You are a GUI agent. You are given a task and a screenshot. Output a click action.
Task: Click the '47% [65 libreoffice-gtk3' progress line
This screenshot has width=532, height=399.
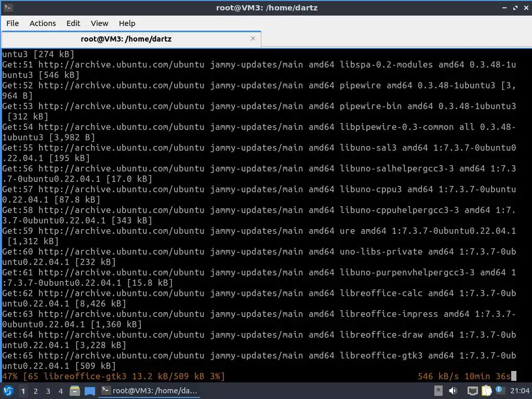[x=113, y=376]
